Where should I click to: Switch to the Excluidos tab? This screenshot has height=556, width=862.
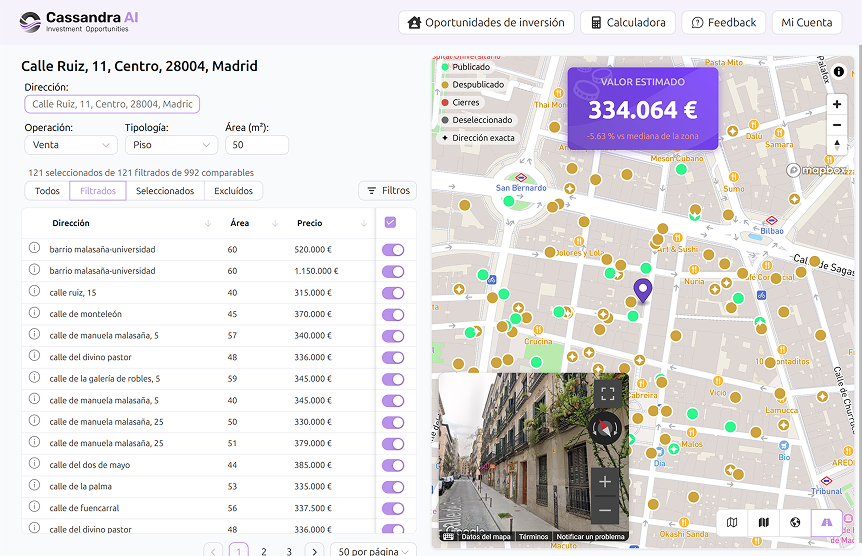point(233,190)
